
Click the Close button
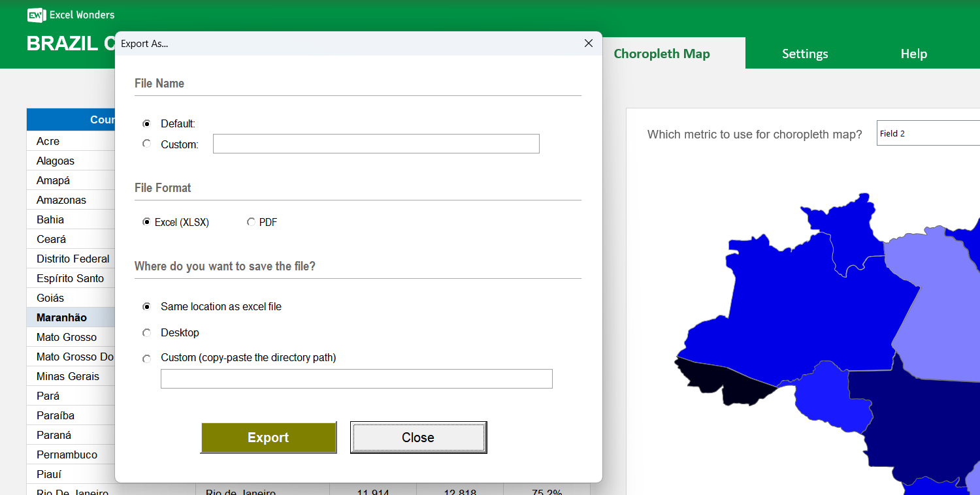[x=418, y=437]
